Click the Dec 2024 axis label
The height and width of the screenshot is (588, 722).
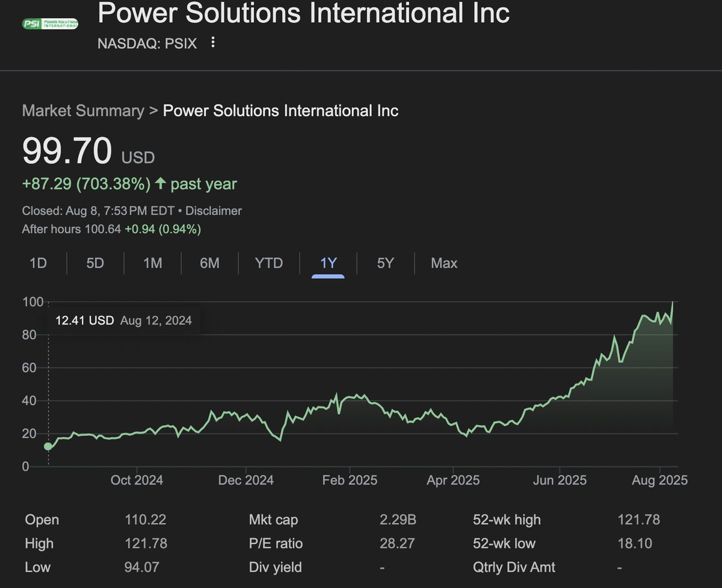point(246,480)
